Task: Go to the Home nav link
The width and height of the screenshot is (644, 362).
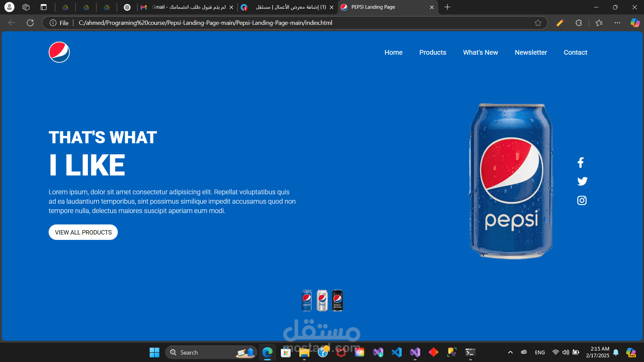Action: pos(393,52)
